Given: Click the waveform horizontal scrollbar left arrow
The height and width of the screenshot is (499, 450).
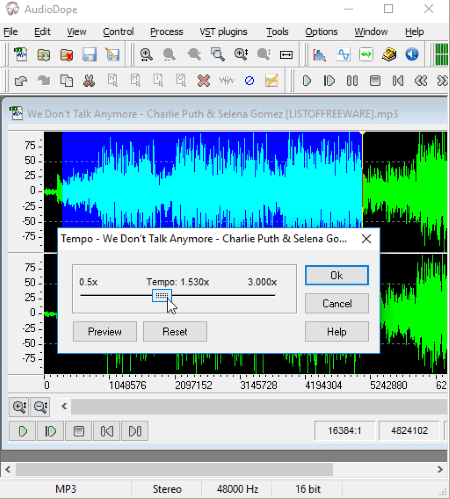Looking at the screenshot, I should [x=64, y=406].
